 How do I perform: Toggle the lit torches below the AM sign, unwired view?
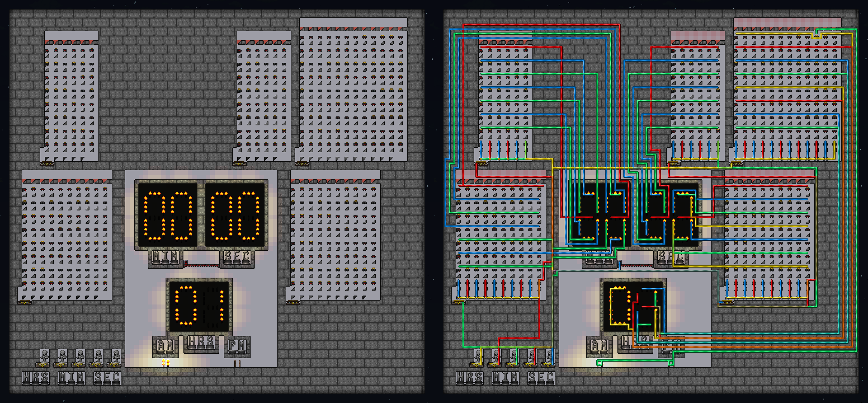click(166, 363)
